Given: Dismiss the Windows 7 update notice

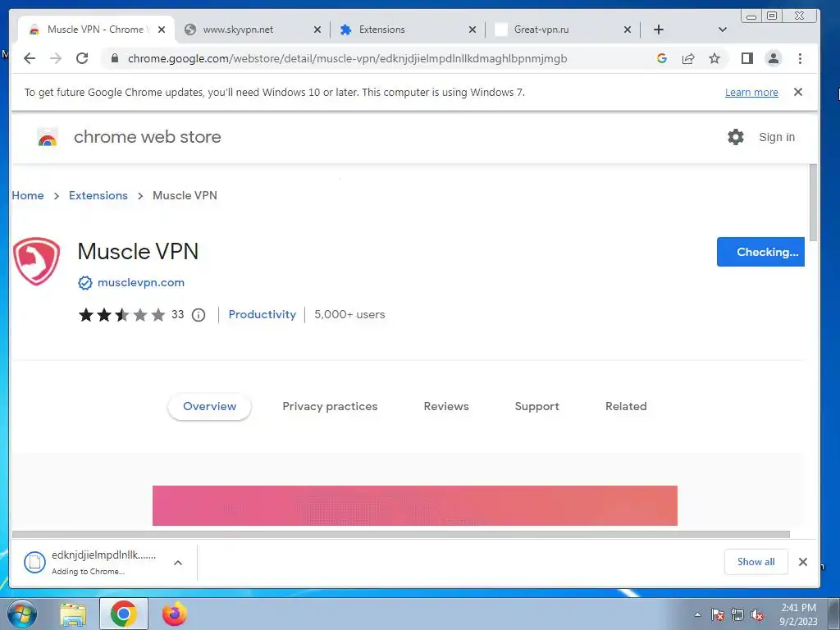Looking at the screenshot, I should (x=797, y=92).
